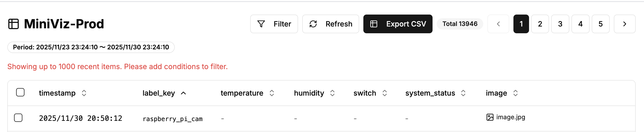The width and height of the screenshot is (644, 132).
Task: Click the Refresh circular arrows icon
Action: (313, 24)
